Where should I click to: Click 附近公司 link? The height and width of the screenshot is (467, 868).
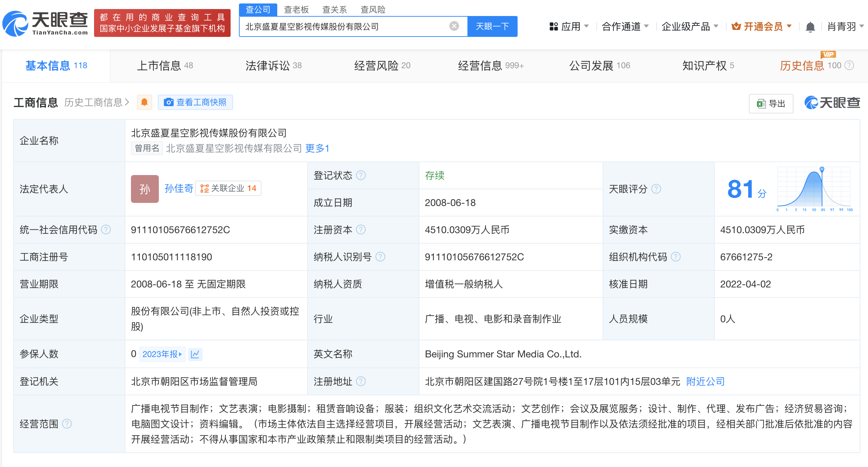(705, 381)
